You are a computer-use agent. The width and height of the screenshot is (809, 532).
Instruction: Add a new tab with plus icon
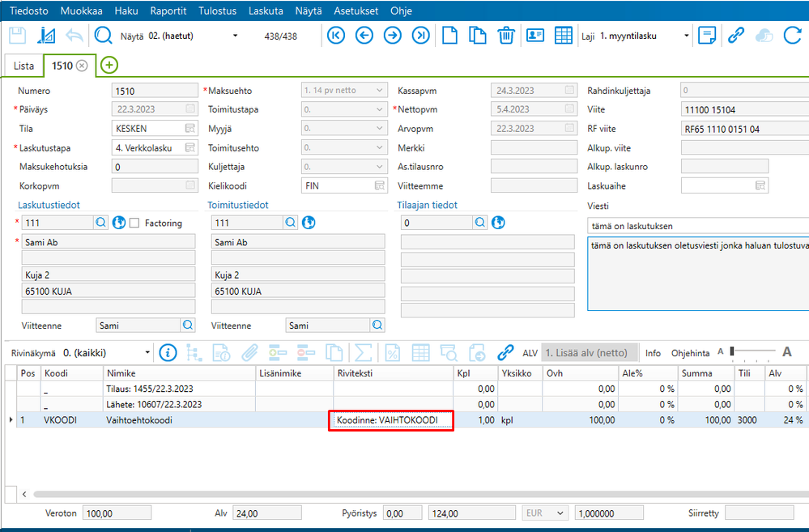point(109,66)
